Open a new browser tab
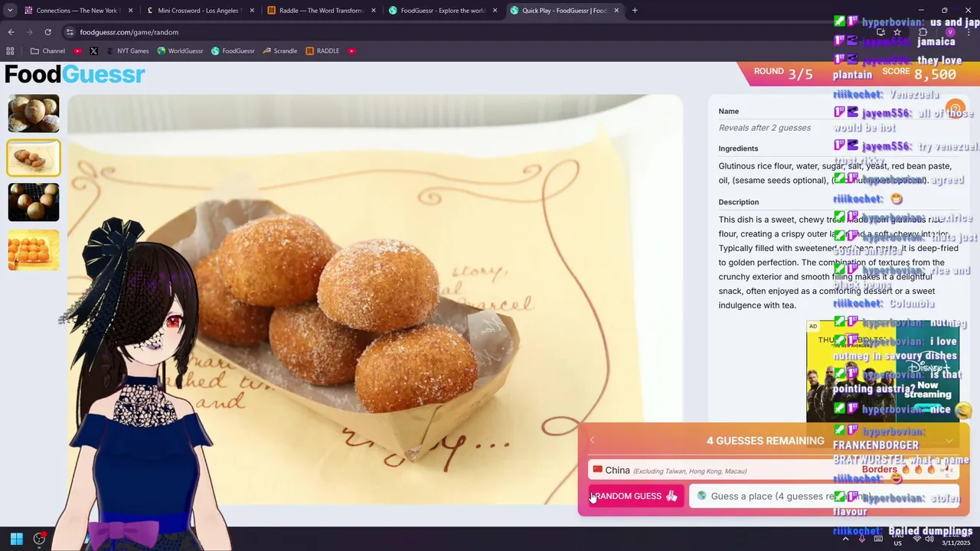The width and height of the screenshot is (980, 551). pyautogui.click(x=635, y=11)
